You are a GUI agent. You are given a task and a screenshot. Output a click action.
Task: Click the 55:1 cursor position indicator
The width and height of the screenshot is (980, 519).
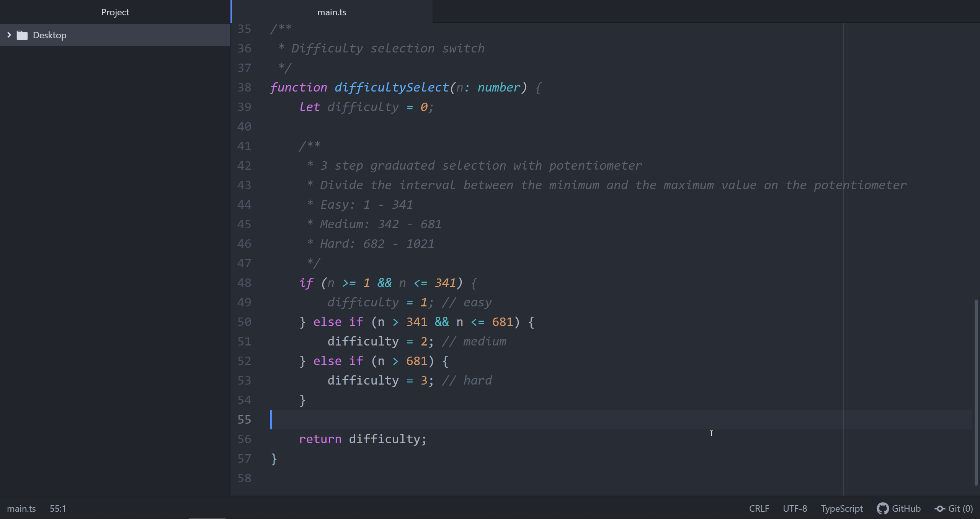58,509
